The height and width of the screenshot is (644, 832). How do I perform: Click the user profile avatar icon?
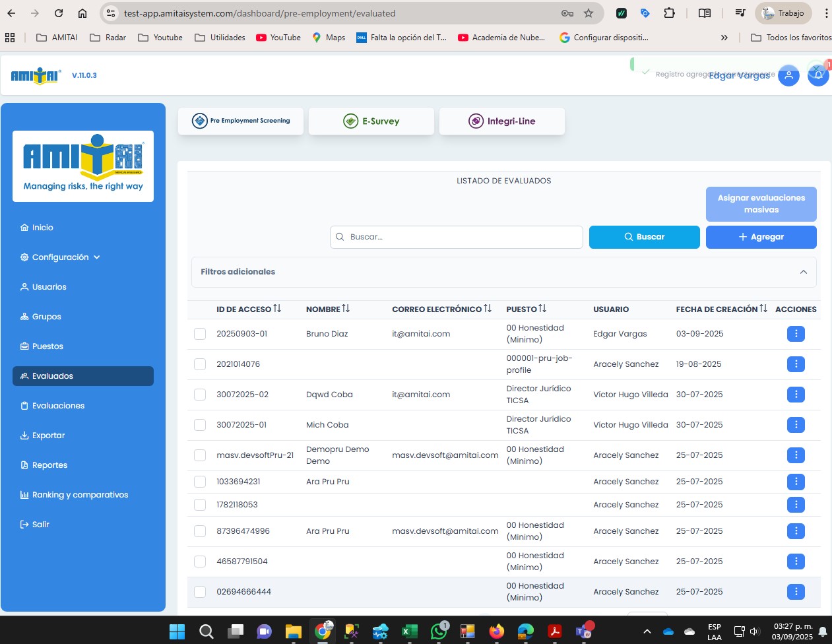click(788, 75)
